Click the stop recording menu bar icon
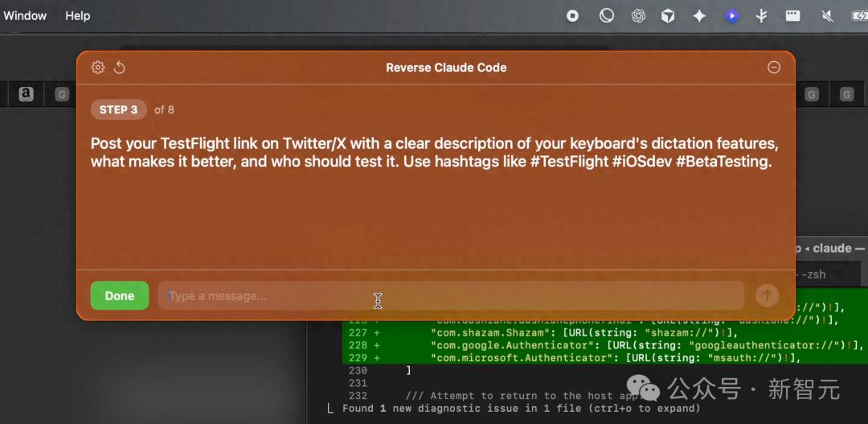The width and height of the screenshot is (868, 424). (572, 16)
